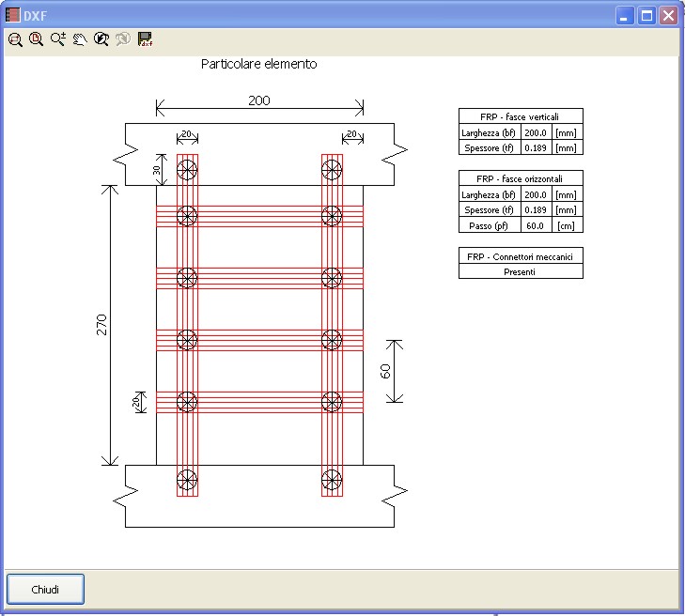Click the 'FRP - fasce verticali' table header
The height and width of the screenshot is (616, 685).
(521, 116)
